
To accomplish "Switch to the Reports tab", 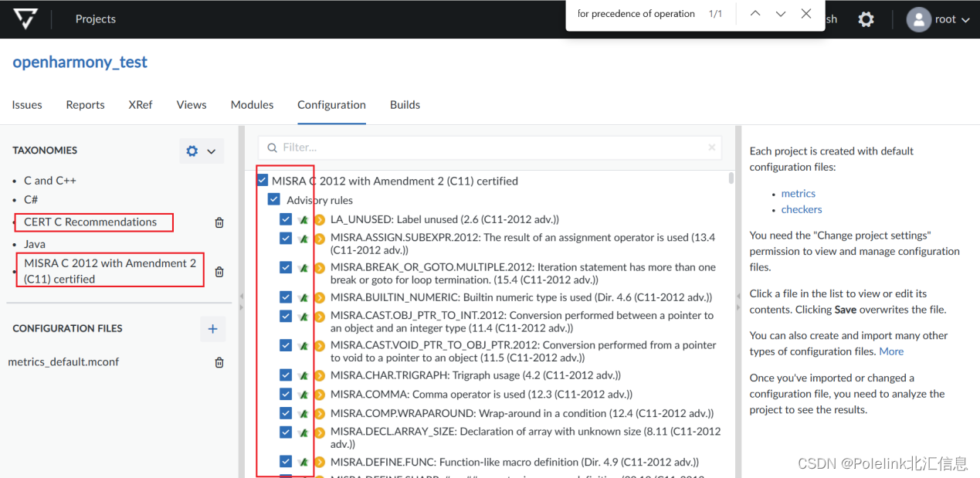I will pos(85,105).
